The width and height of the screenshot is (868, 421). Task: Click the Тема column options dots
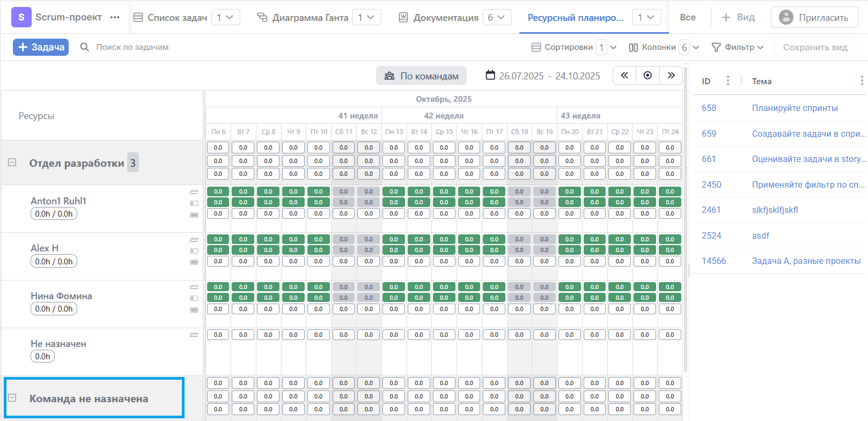coord(862,81)
